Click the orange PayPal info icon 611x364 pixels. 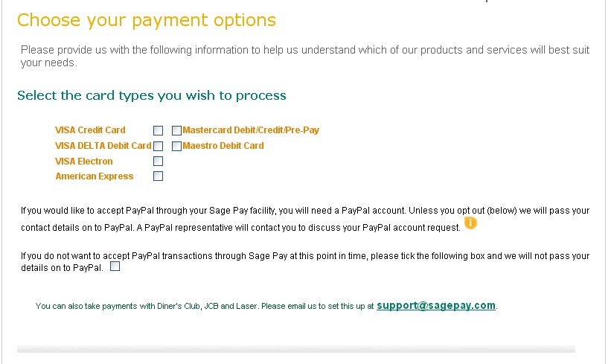(x=470, y=223)
